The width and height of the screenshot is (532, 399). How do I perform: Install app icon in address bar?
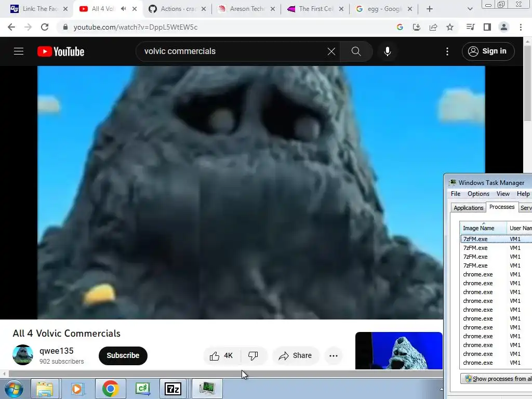tap(417, 27)
